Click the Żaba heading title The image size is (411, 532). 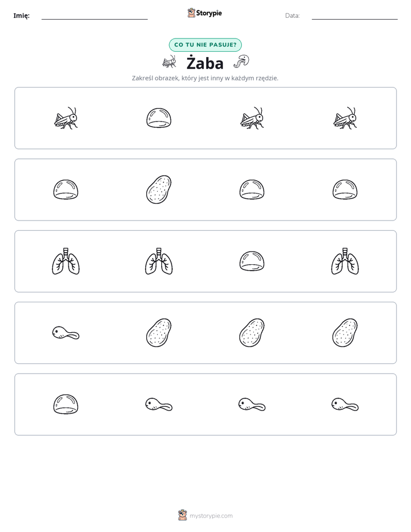point(205,63)
